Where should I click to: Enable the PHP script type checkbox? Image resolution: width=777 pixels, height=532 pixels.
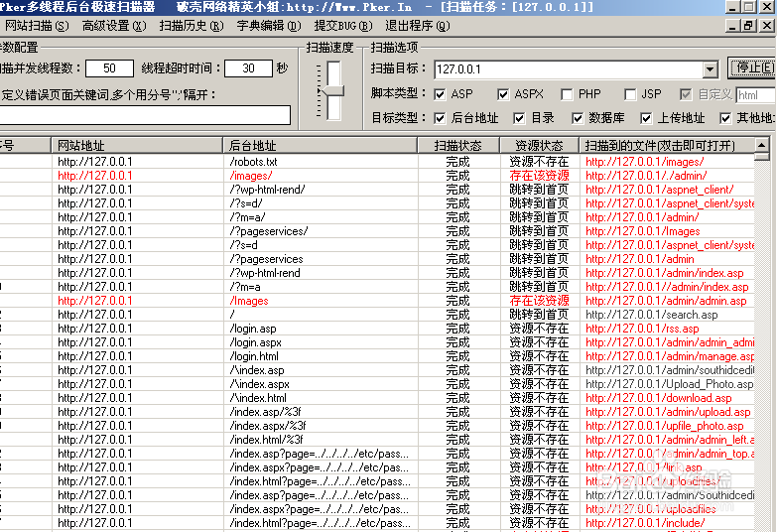click(567, 94)
